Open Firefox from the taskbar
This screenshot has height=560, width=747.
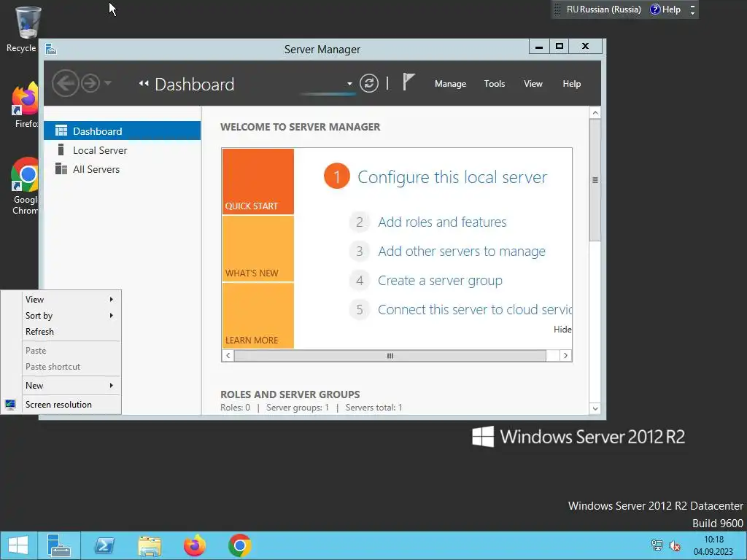[194, 545]
